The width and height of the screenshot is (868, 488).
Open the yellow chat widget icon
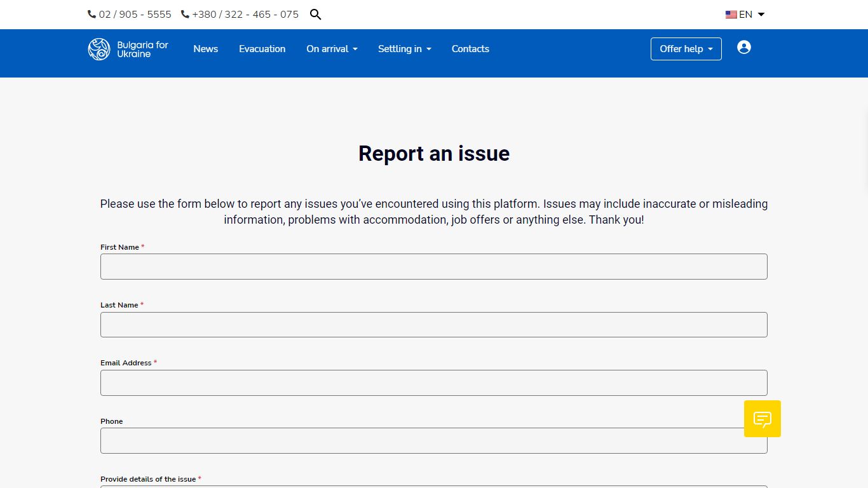point(763,419)
